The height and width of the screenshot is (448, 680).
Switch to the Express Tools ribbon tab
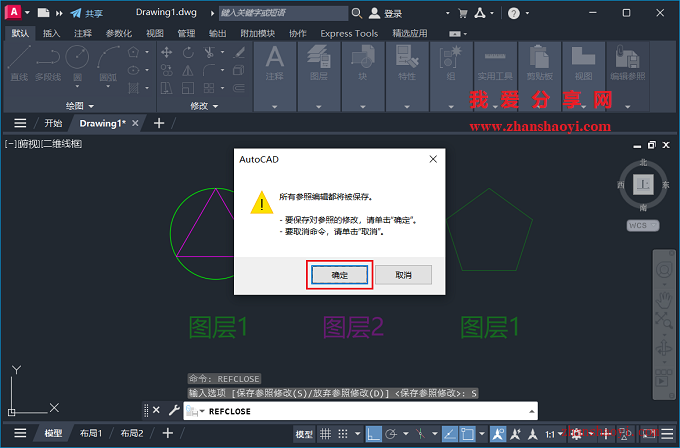[x=349, y=33]
